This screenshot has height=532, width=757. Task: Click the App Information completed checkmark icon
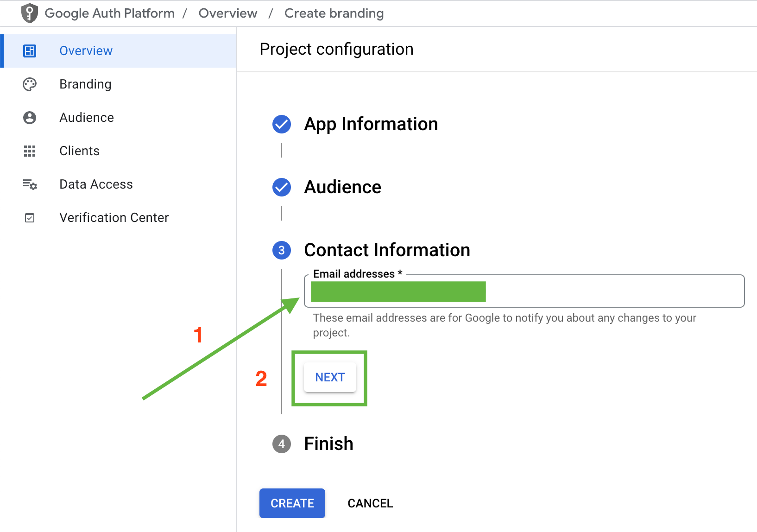[x=282, y=124]
